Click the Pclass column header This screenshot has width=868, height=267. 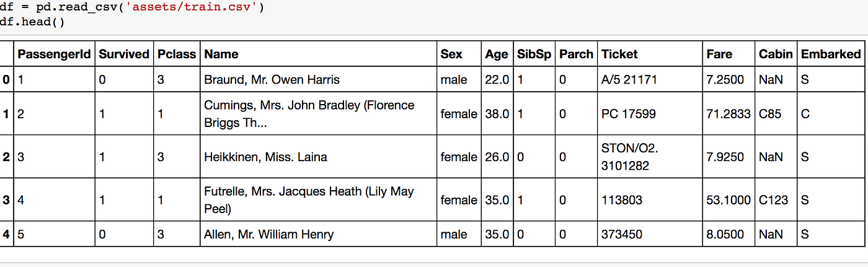point(177,54)
